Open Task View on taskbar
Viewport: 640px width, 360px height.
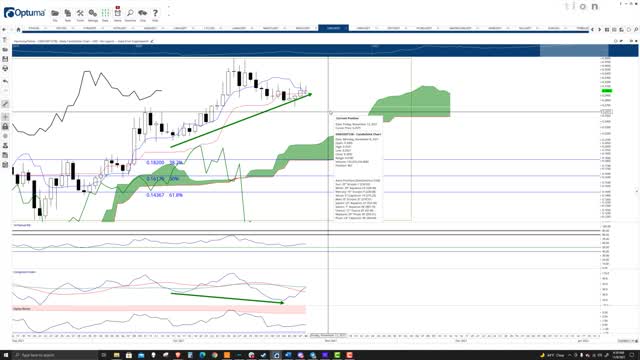104,355
